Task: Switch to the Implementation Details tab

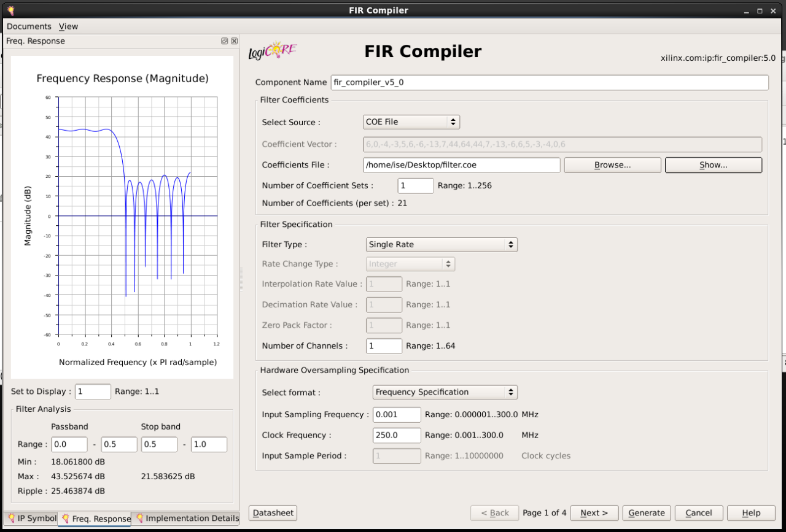Action: pyautogui.click(x=187, y=519)
